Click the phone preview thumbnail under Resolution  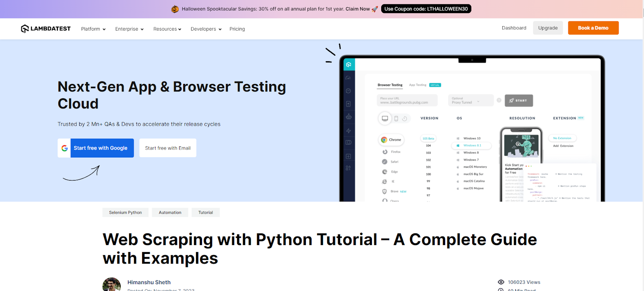[x=521, y=145]
